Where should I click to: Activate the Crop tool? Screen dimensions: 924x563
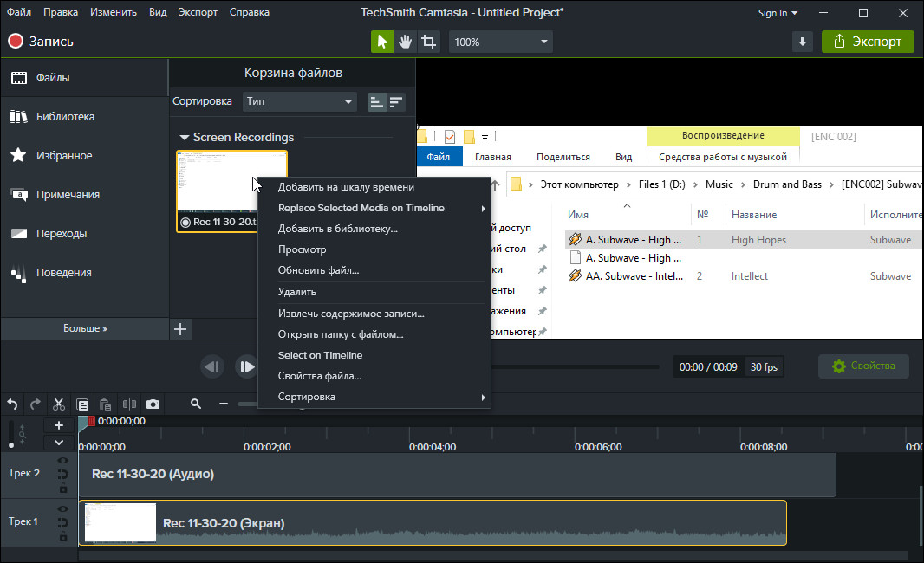click(x=428, y=42)
